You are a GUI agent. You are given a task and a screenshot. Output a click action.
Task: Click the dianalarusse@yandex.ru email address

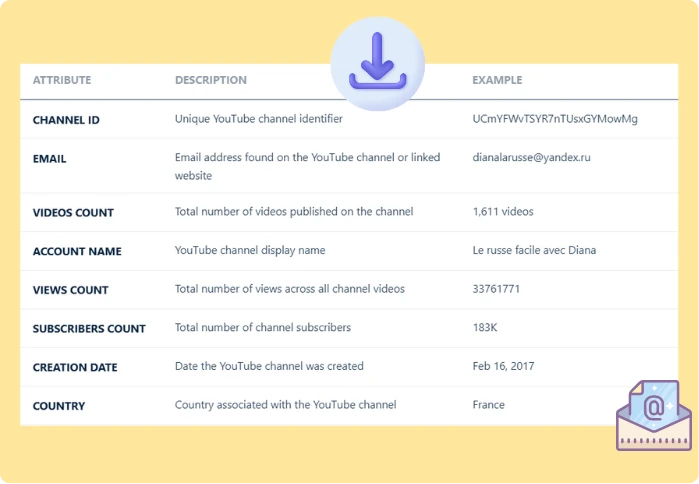coord(532,158)
